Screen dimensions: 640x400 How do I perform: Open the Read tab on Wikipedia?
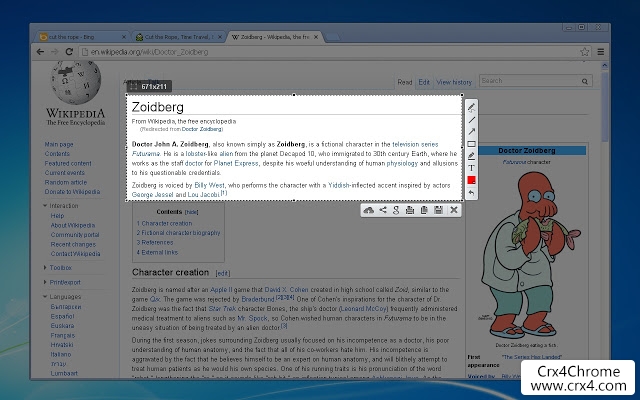click(x=404, y=82)
